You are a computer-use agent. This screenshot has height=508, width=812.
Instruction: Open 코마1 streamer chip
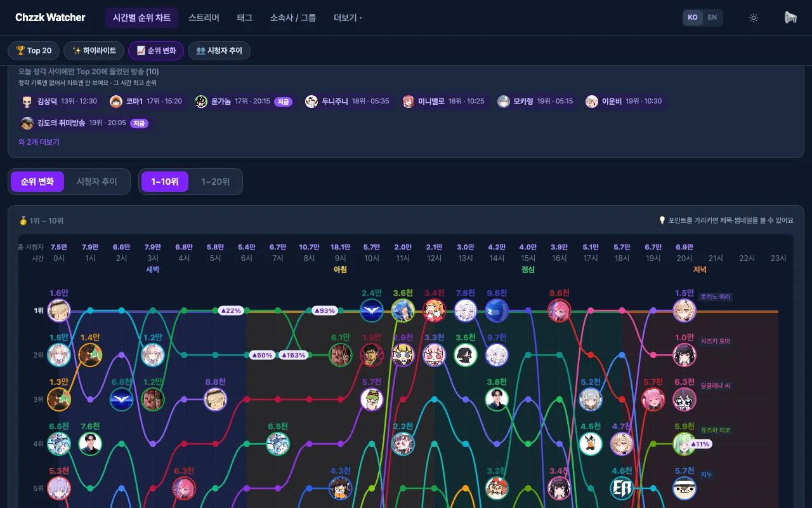146,102
